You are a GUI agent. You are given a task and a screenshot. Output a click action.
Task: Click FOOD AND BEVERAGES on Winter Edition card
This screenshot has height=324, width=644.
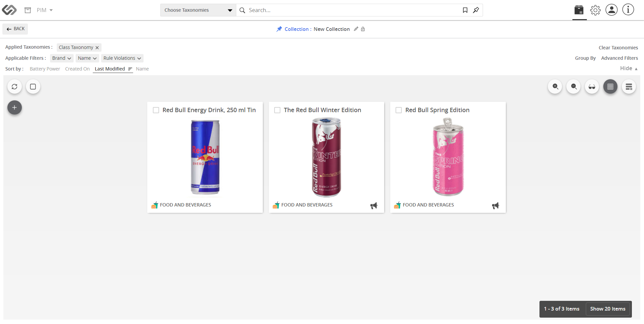point(307,205)
